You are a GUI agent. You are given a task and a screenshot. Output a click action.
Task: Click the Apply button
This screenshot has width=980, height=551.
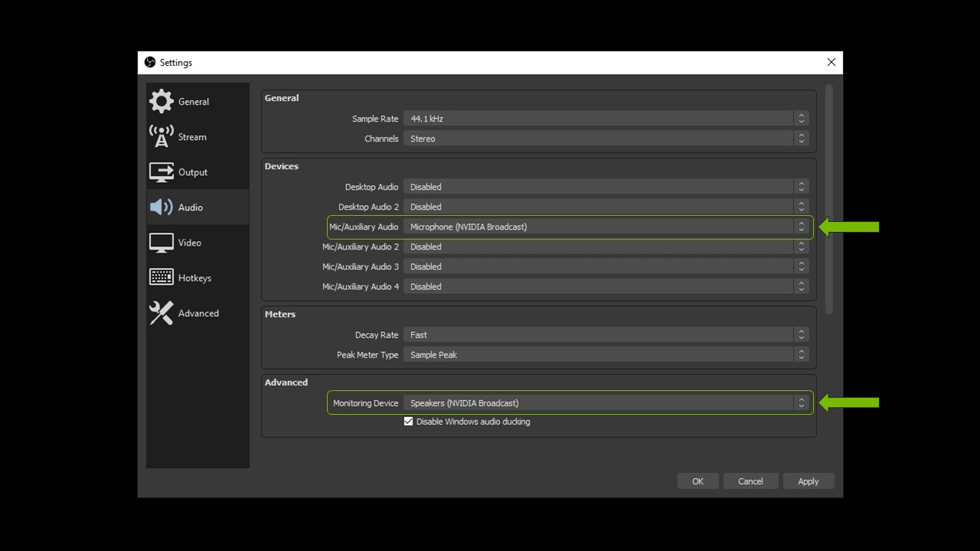click(808, 481)
